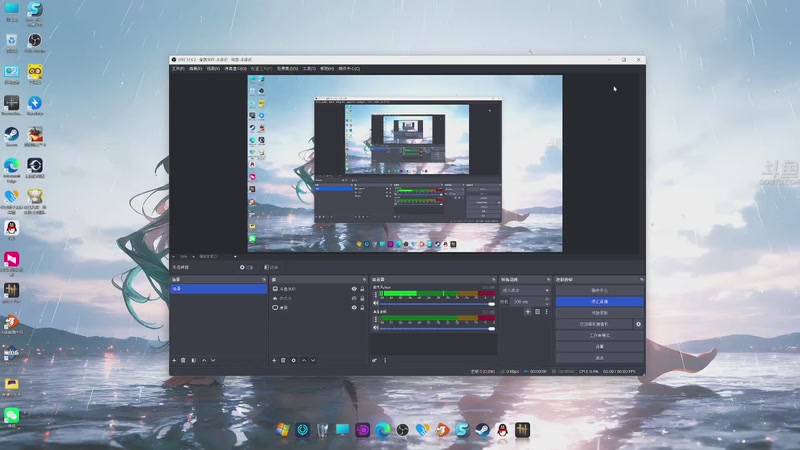The width and height of the screenshot is (800, 450).
Task: Toggle lock on the top source row
Action: click(x=362, y=289)
